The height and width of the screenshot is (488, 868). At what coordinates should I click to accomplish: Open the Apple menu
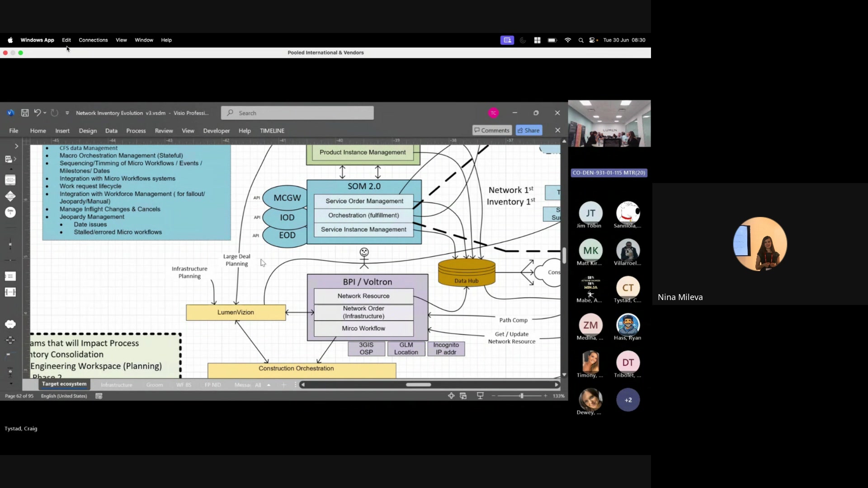(10, 40)
